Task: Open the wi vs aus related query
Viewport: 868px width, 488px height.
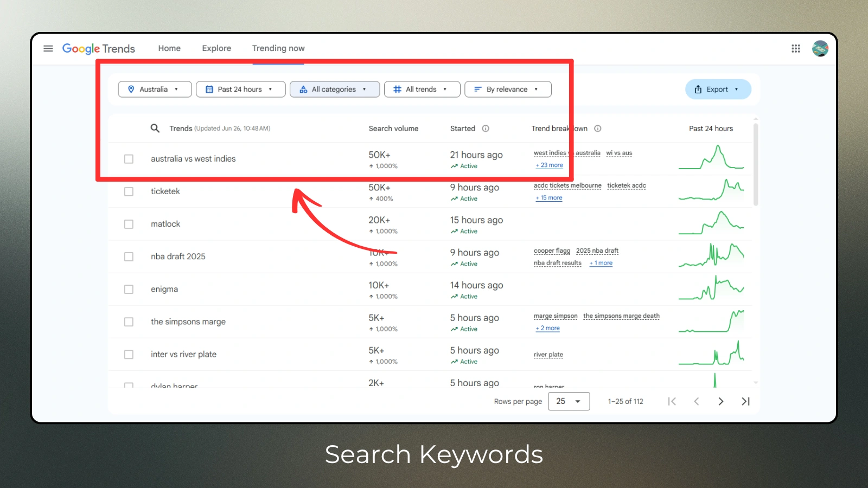Action: (x=619, y=153)
